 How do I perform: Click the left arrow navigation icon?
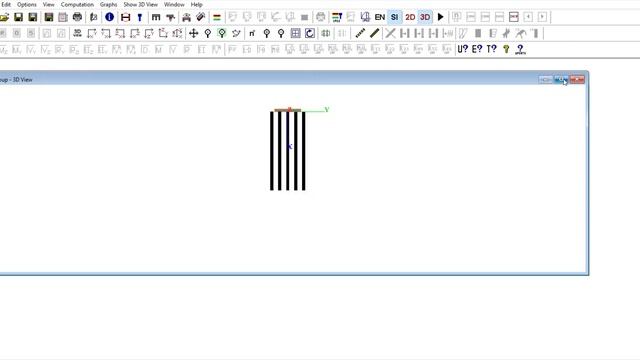coord(528,17)
